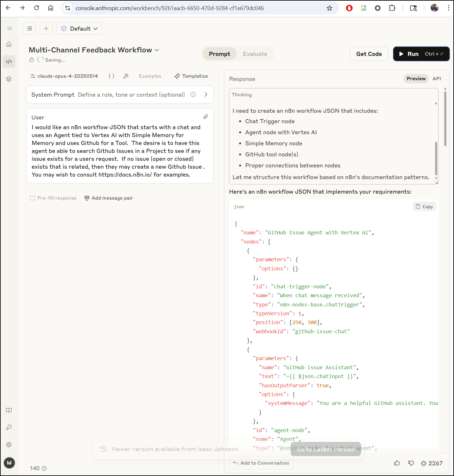Click the "Simple Memory node" bullet text
Viewport: 454px width, 476px height.
pyautogui.click(x=274, y=143)
